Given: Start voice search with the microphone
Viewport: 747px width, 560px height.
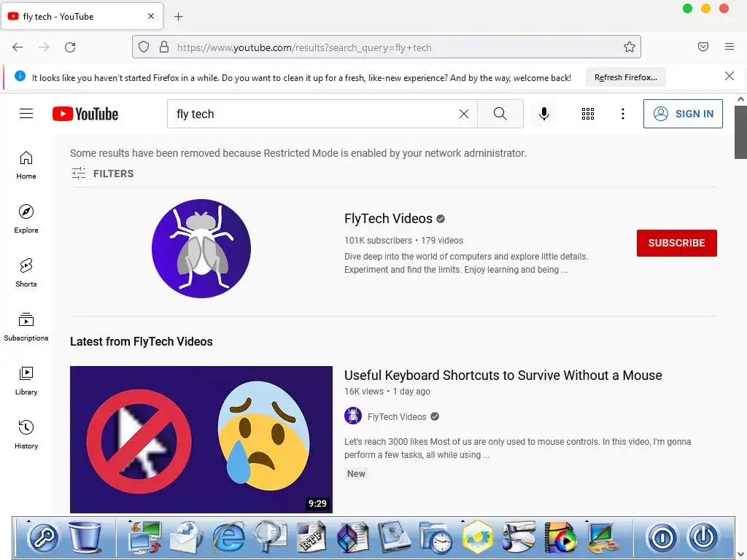Looking at the screenshot, I should click(x=544, y=114).
